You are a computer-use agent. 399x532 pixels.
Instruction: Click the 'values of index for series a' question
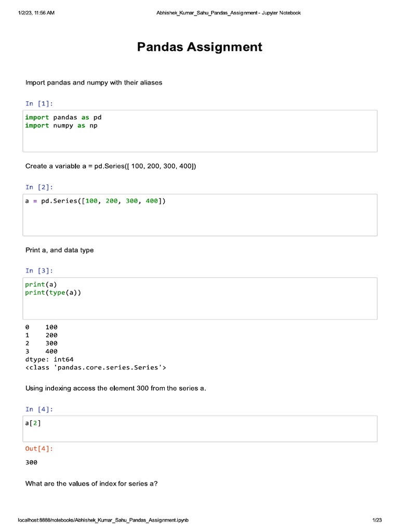[x=91, y=484]
